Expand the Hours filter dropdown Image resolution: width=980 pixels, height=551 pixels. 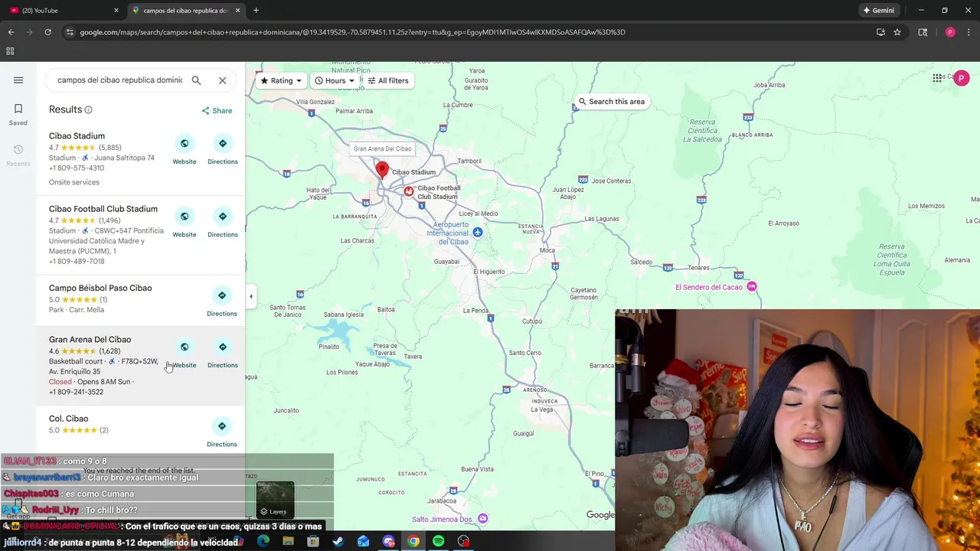tap(335, 80)
